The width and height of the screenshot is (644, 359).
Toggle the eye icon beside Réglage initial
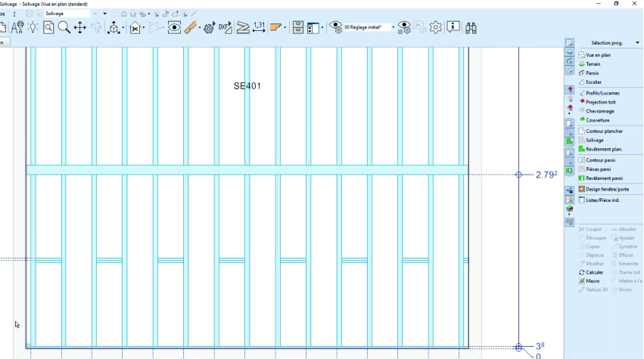[x=335, y=27]
